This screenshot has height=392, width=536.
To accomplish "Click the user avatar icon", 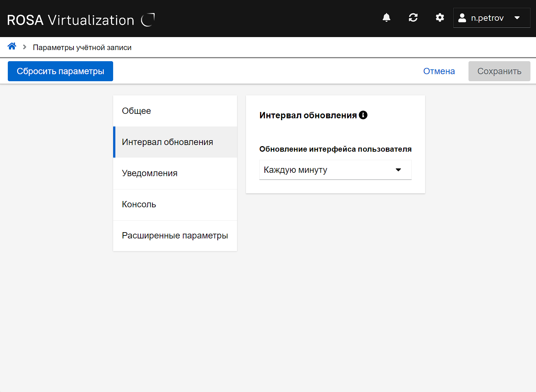I will point(462,18).
